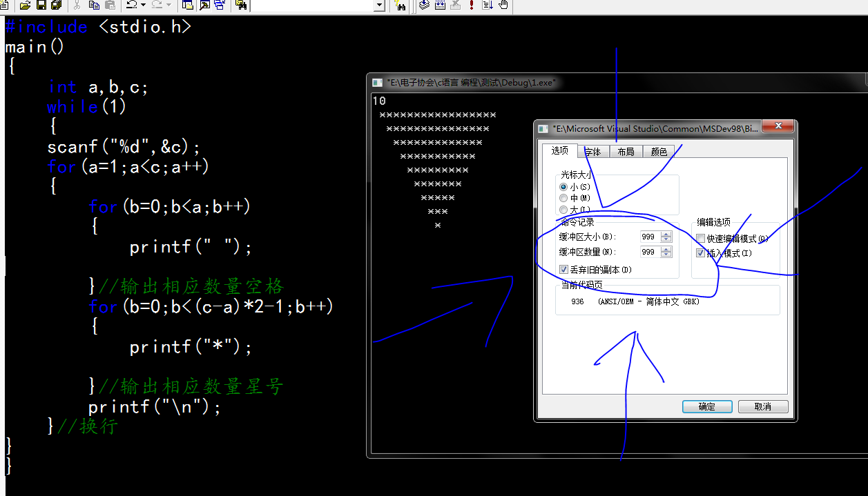This screenshot has height=496, width=868.
Task: Click the 缓冲区数量 value field
Action: [x=650, y=252]
